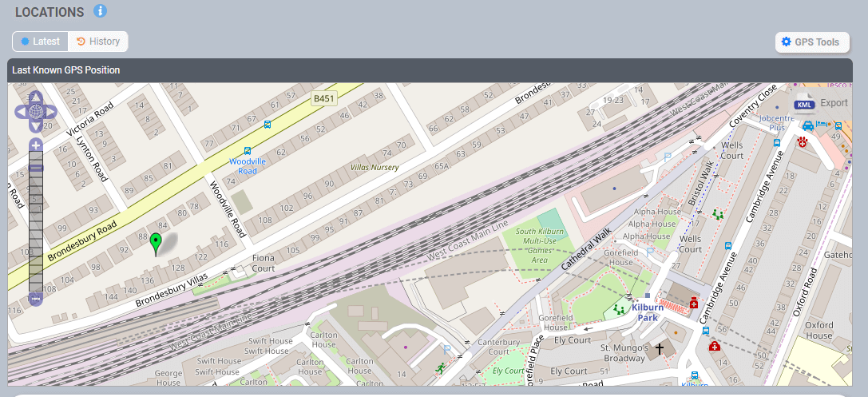This screenshot has width=868, height=397.
Task: Click the zoom level slider handle
Action: click(36, 169)
